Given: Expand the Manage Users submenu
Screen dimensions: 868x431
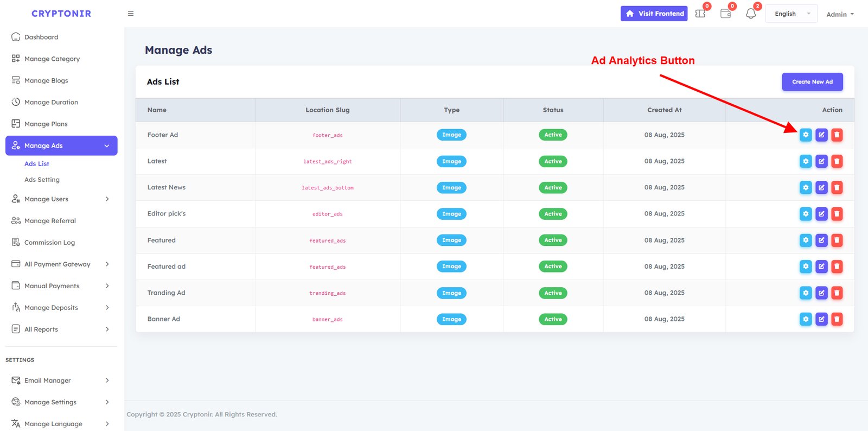Looking at the screenshot, I should pyautogui.click(x=61, y=199).
